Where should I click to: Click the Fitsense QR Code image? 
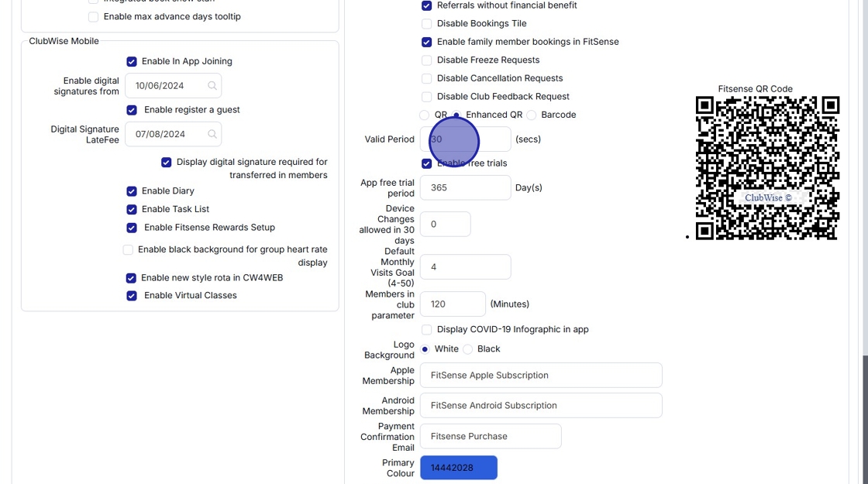click(767, 168)
